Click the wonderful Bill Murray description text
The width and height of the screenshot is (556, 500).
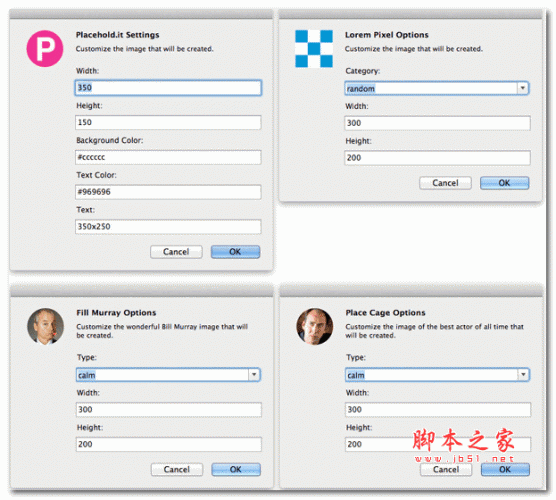point(162,331)
